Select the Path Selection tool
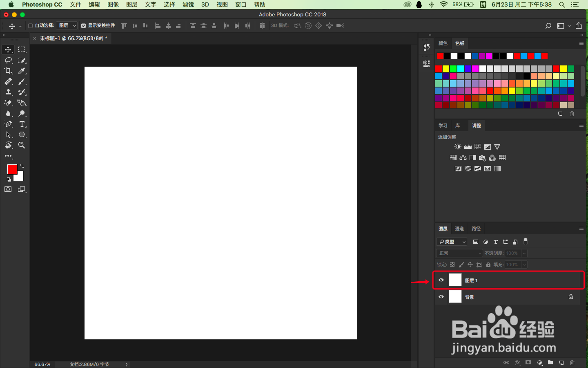 8,135
